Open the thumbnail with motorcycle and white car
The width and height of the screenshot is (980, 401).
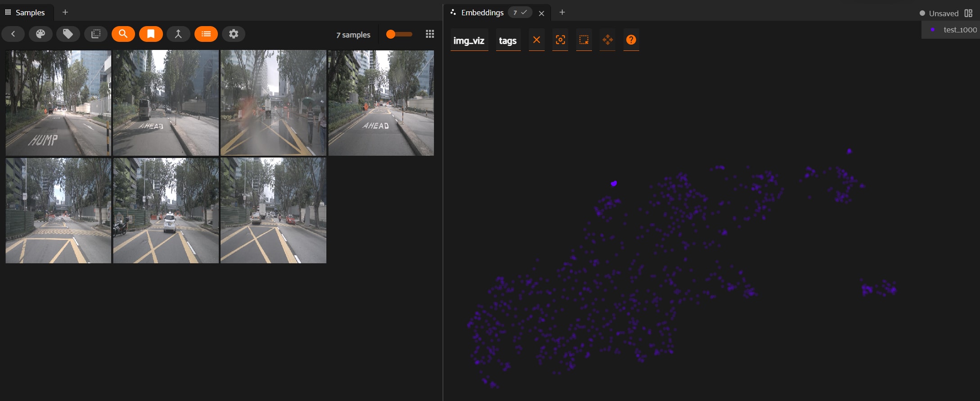(x=166, y=210)
